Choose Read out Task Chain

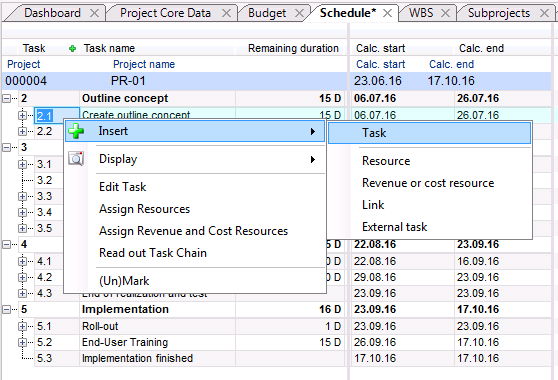pos(153,253)
